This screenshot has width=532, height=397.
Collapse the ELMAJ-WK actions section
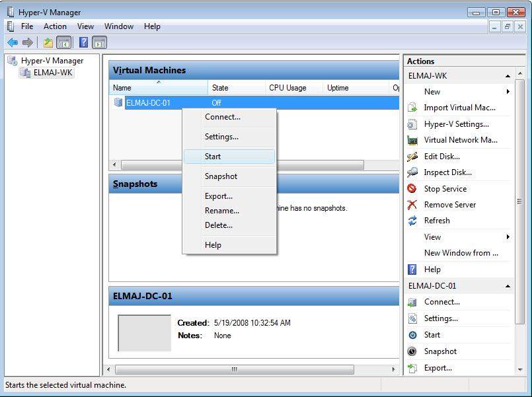point(508,76)
